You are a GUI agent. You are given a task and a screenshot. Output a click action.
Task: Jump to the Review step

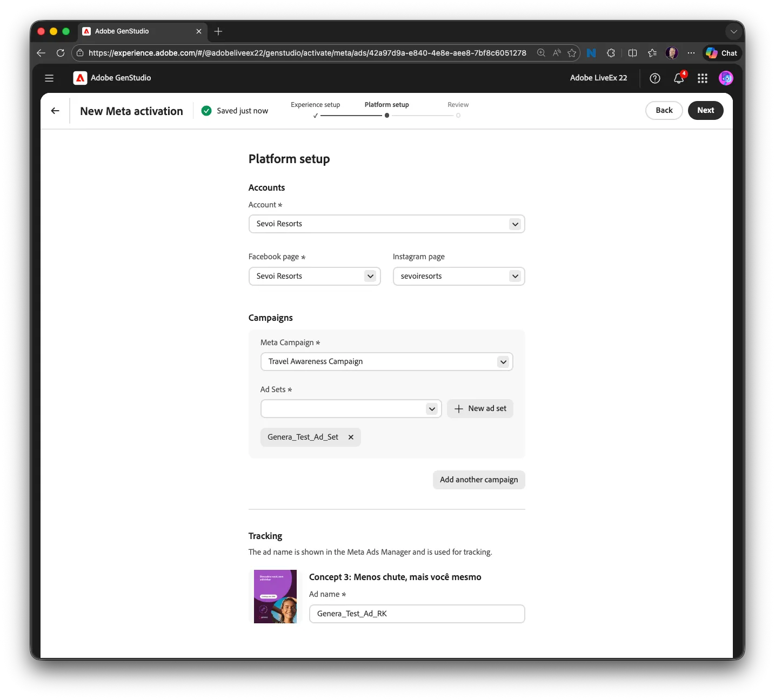coord(458,105)
